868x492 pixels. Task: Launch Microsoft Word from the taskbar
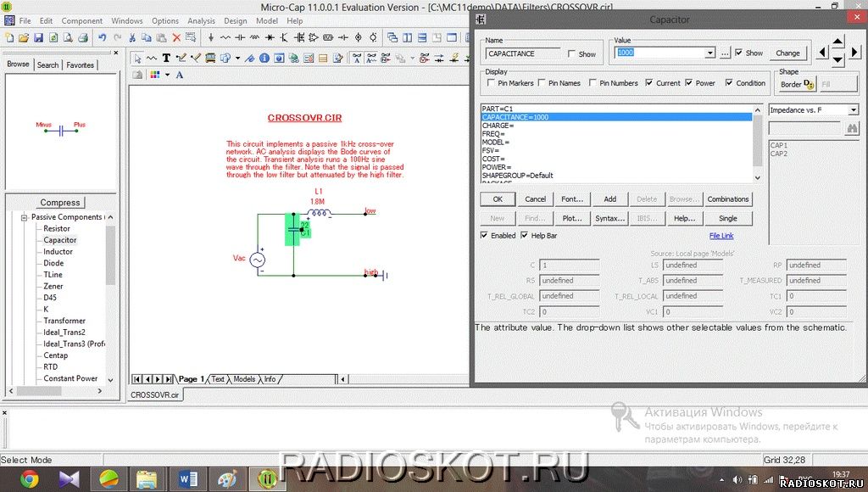pyautogui.click(x=189, y=478)
